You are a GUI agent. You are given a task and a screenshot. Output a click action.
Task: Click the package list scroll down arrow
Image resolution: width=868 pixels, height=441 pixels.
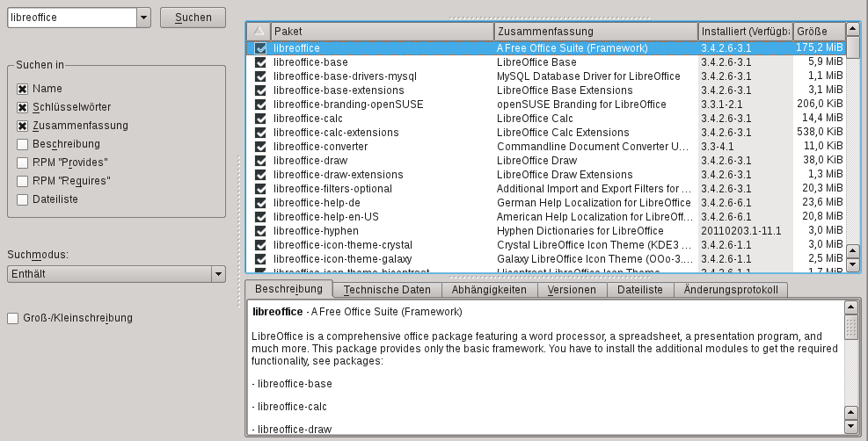point(851,264)
